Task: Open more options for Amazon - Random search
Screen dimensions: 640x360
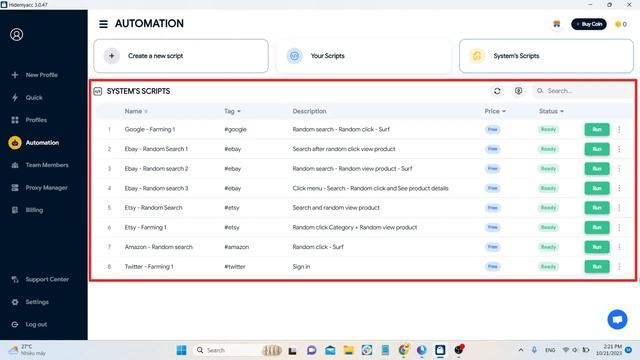Action: tap(619, 247)
